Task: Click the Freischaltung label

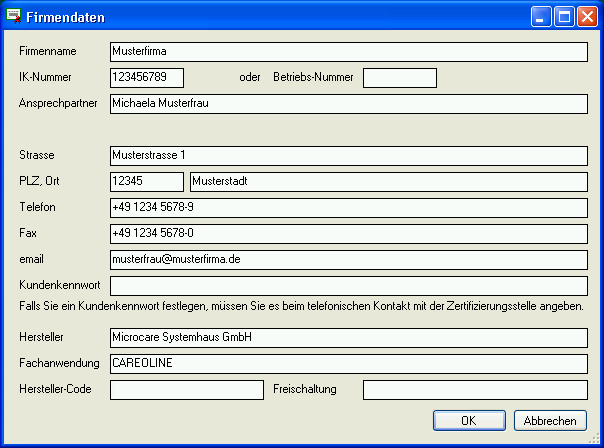Action: click(305, 389)
